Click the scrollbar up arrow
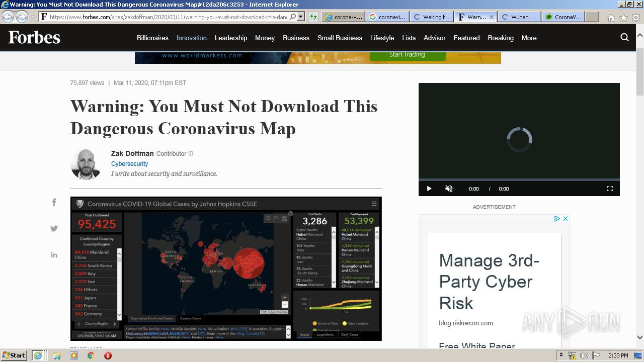644x362 pixels. tap(639, 35)
